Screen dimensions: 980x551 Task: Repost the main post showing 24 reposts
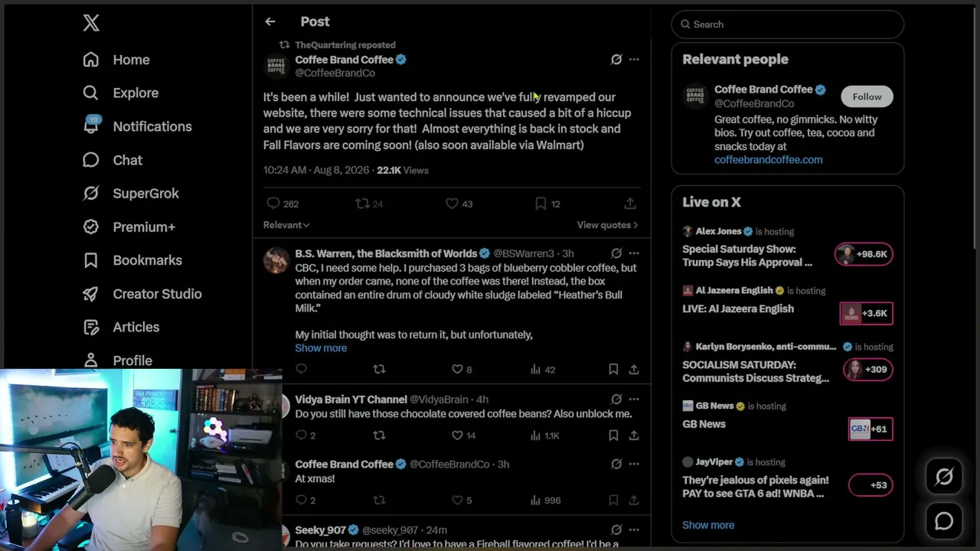(362, 204)
